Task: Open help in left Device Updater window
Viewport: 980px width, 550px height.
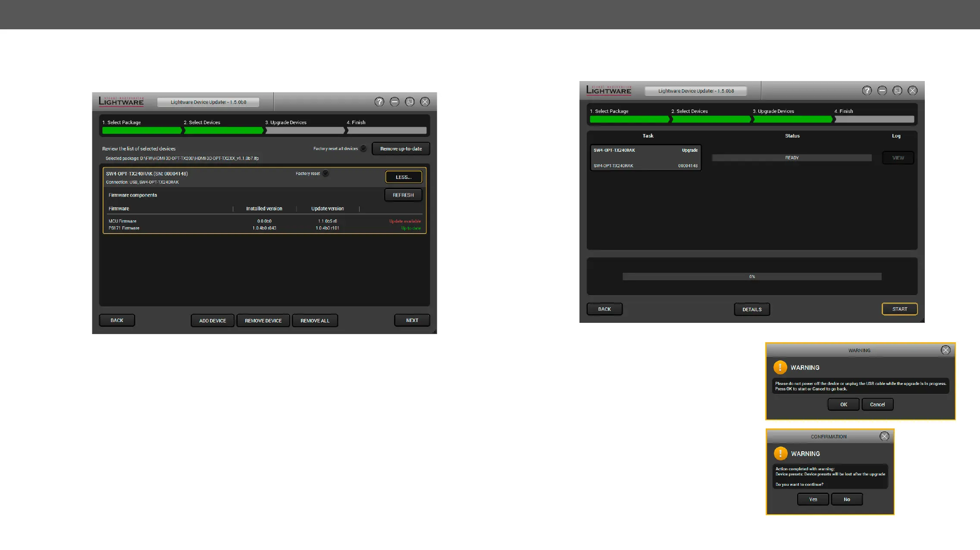Action: [379, 102]
